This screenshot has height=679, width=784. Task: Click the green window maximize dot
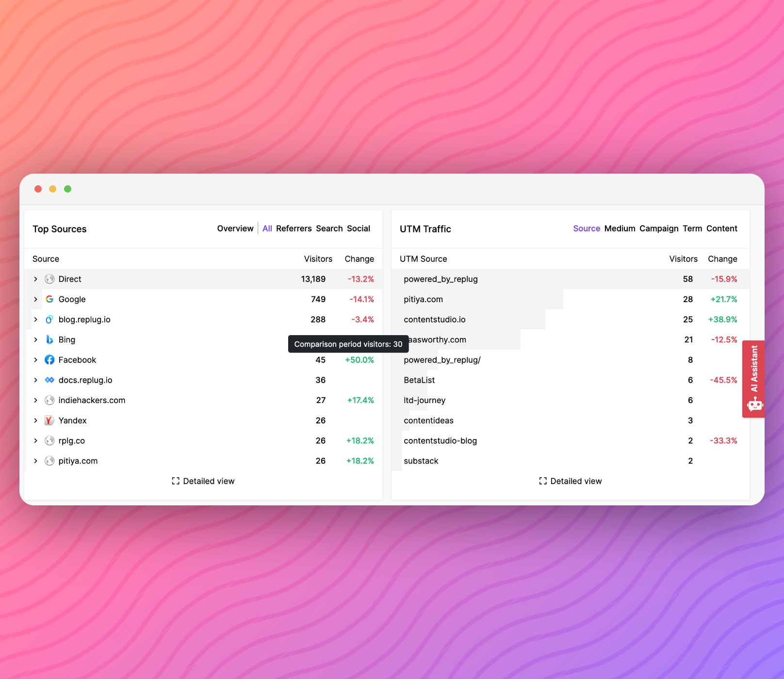click(68, 189)
